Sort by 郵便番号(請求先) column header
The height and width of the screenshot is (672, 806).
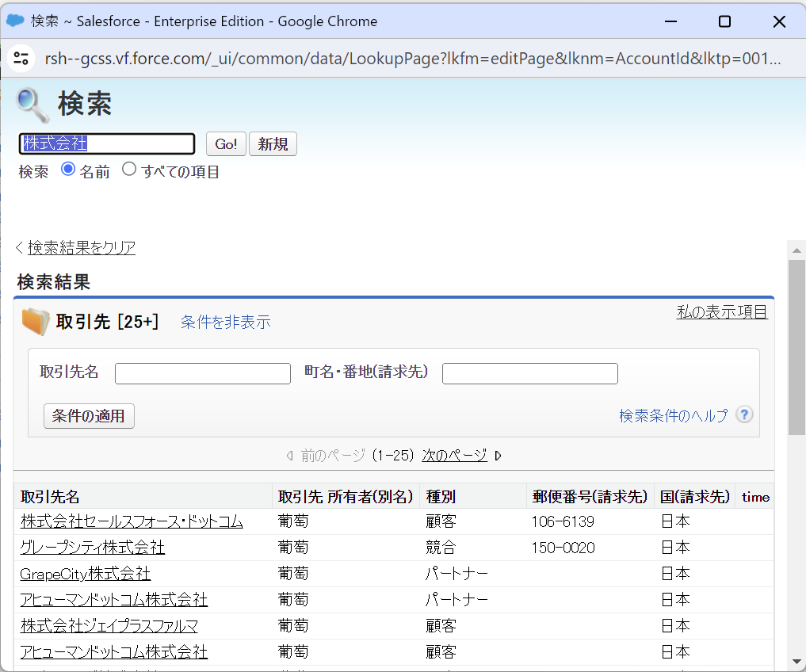point(590,497)
